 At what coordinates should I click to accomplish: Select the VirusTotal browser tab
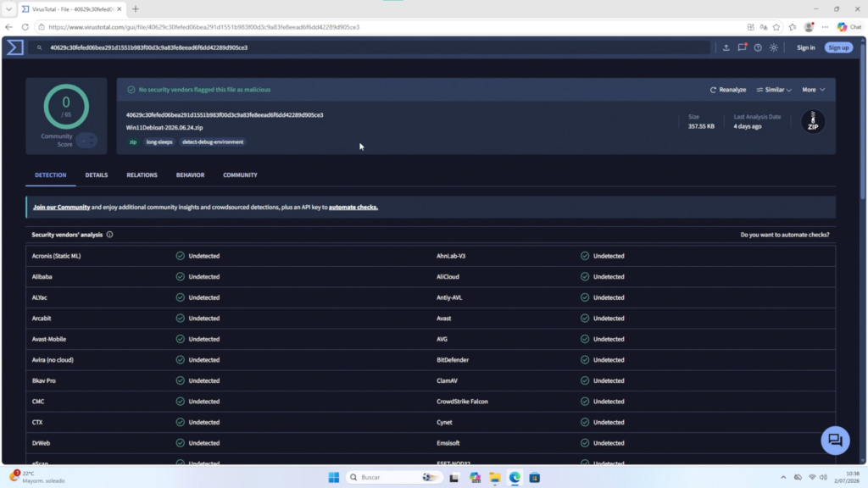pos(72,8)
